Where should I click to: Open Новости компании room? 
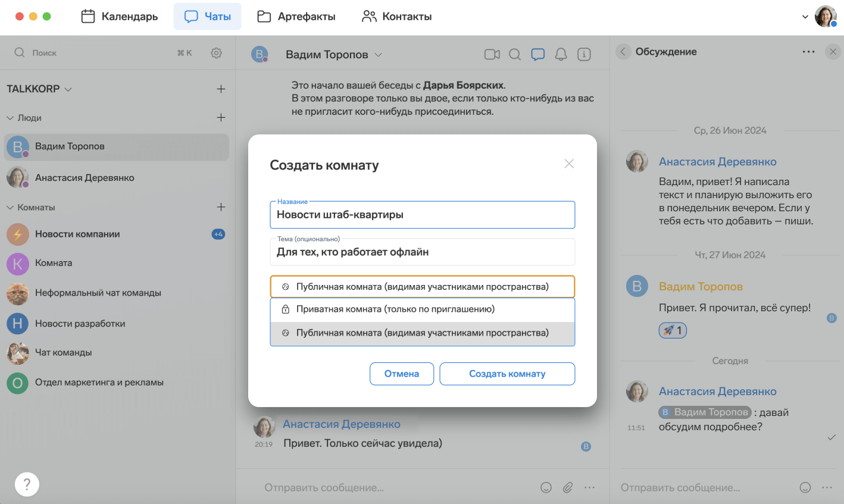pos(117,234)
